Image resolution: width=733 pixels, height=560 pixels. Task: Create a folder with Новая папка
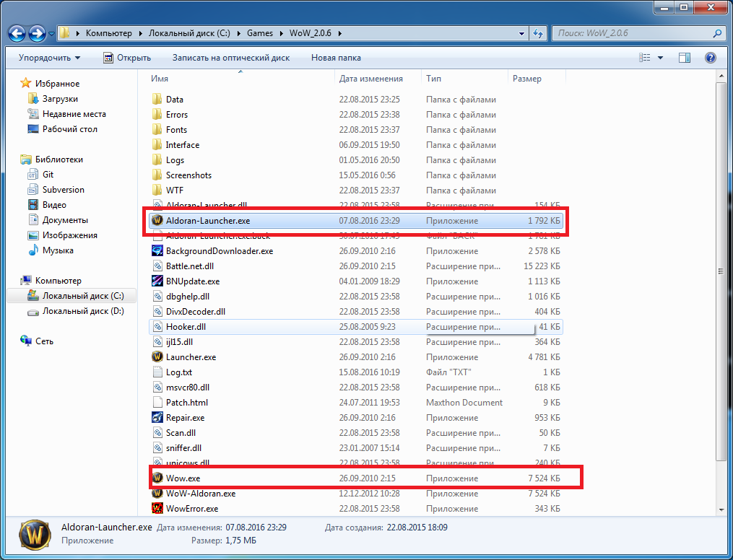pyautogui.click(x=336, y=58)
